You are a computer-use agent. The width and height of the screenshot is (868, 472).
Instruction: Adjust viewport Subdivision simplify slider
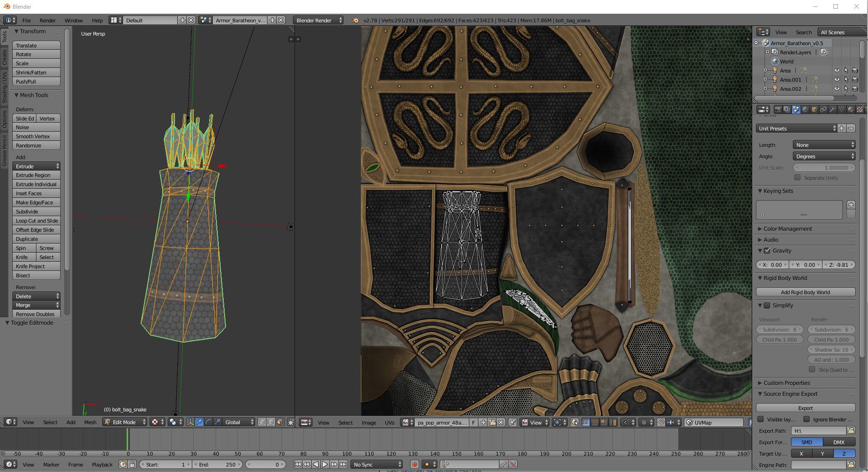coord(780,329)
